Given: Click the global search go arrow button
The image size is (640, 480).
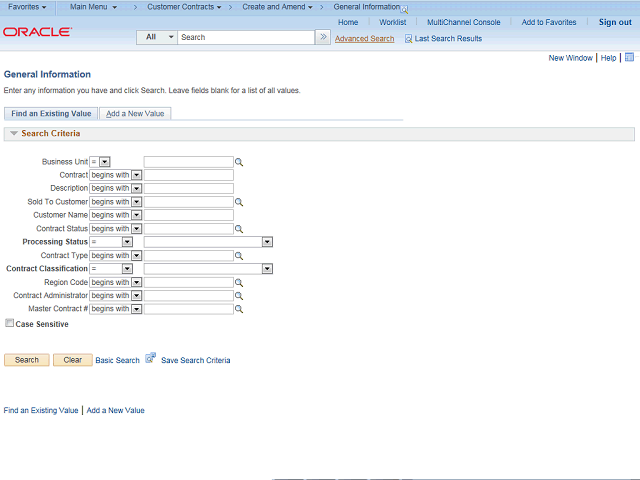Looking at the screenshot, I should [x=323, y=37].
